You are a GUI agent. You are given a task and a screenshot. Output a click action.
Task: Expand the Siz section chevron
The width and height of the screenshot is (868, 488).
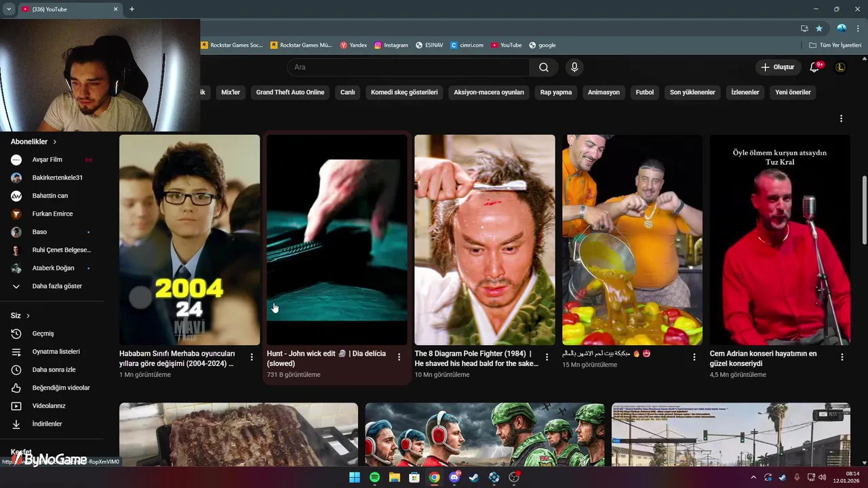pos(28,316)
